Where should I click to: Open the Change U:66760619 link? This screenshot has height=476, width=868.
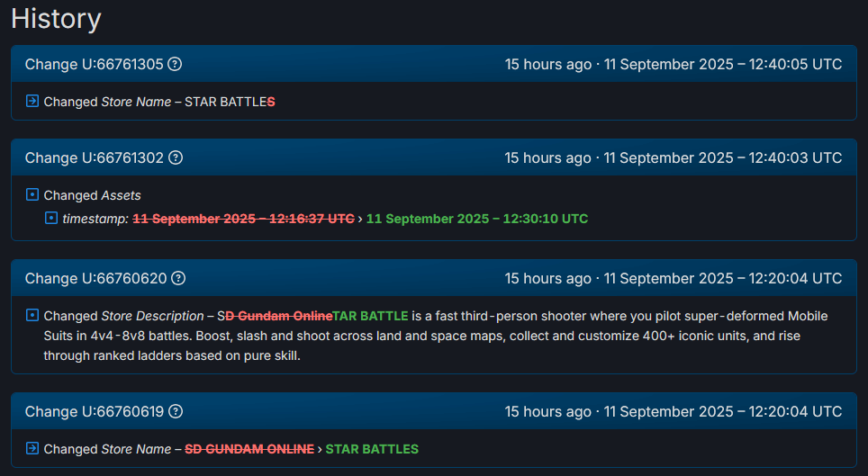(94, 412)
